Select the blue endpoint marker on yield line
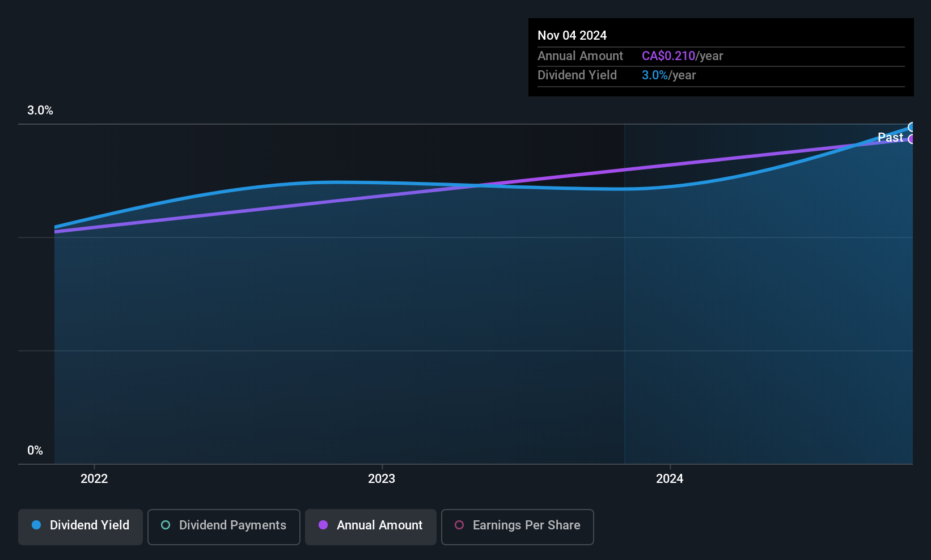 pos(912,127)
